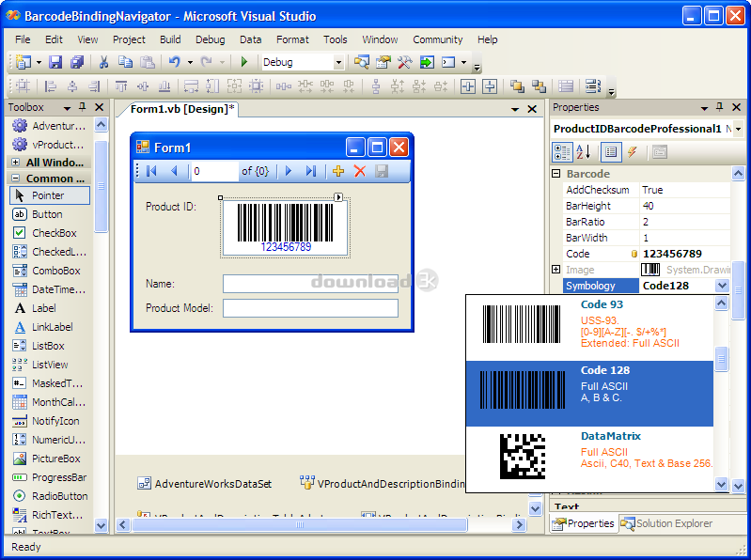Click Move First arrow in navigator
This screenshot has height=560, width=751.
point(152,171)
